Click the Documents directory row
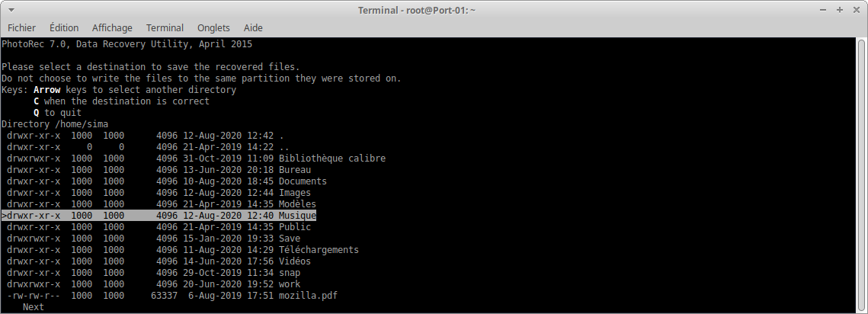 (x=303, y=181)
